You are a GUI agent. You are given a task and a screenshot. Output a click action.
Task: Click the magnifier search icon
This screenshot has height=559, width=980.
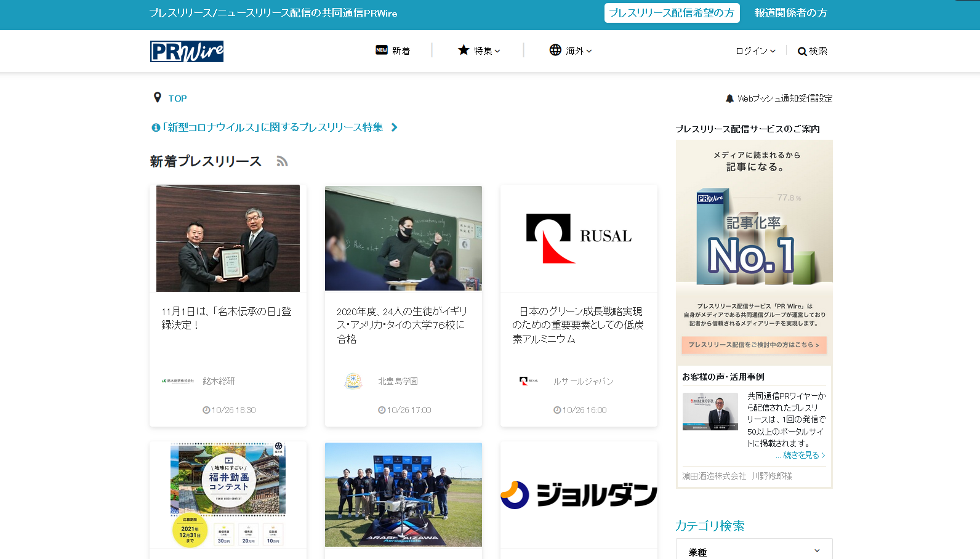tap(802, 52)
